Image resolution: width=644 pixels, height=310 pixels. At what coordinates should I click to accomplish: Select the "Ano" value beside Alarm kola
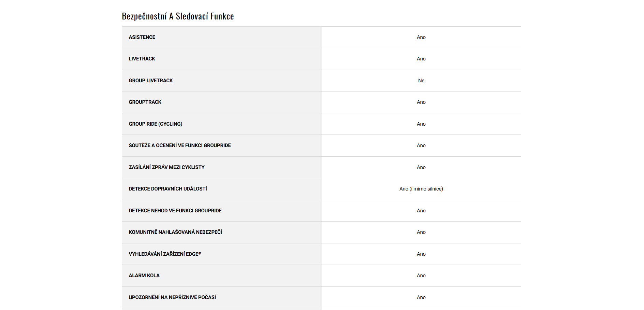[421, 276]
